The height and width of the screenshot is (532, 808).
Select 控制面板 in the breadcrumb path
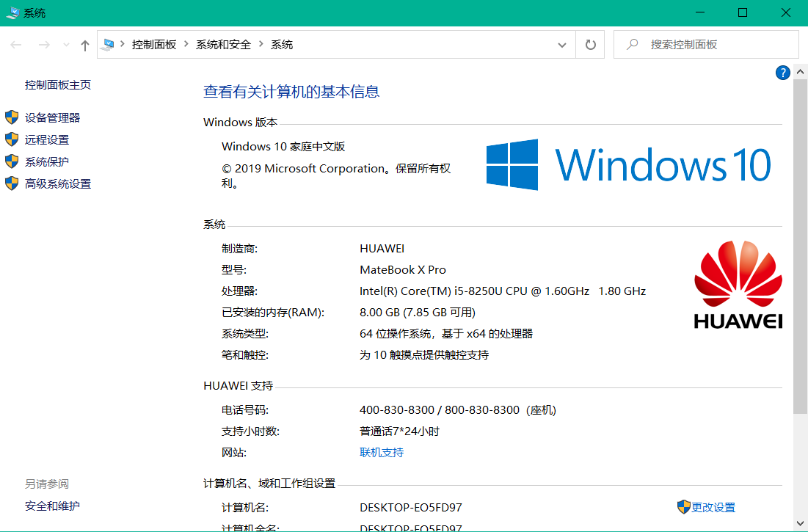pyautogui.click(x=153, y=45)
